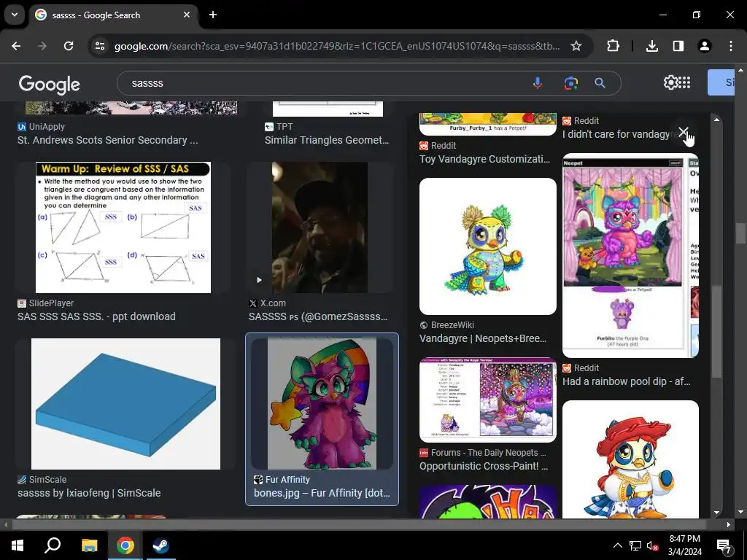Open St. Andrews Scots Senior Secondary result

108,141
